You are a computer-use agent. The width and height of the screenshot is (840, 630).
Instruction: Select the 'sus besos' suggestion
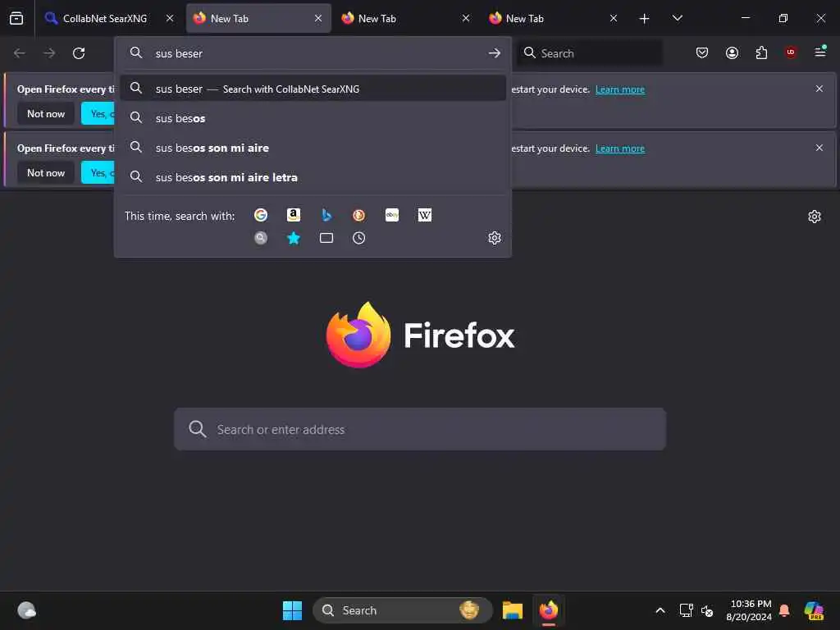313,118
